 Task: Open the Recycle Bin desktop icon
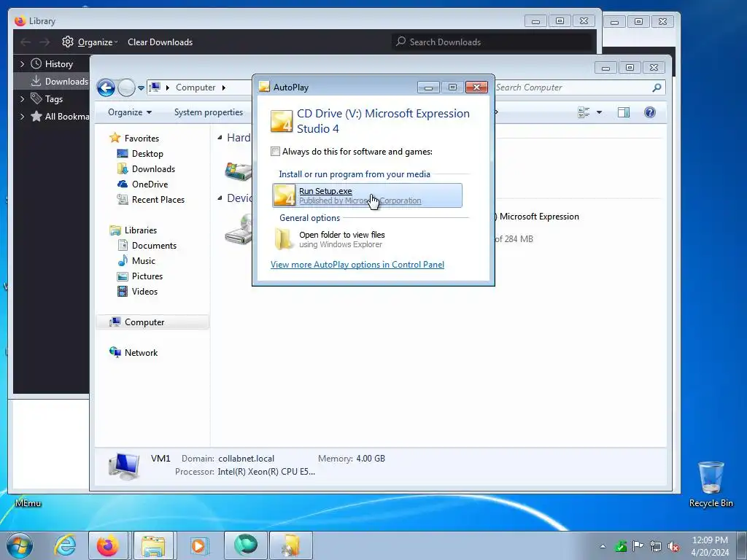(x=711, y=484)
